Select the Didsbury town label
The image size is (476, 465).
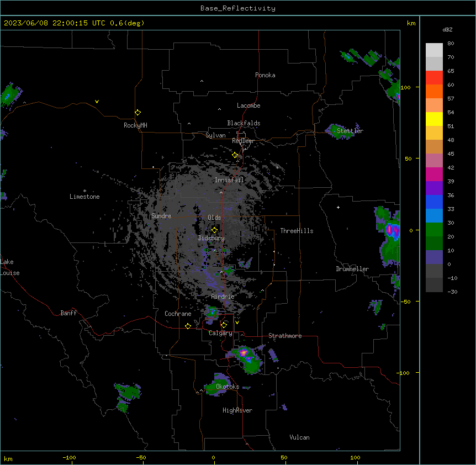[x=211, y=238]
